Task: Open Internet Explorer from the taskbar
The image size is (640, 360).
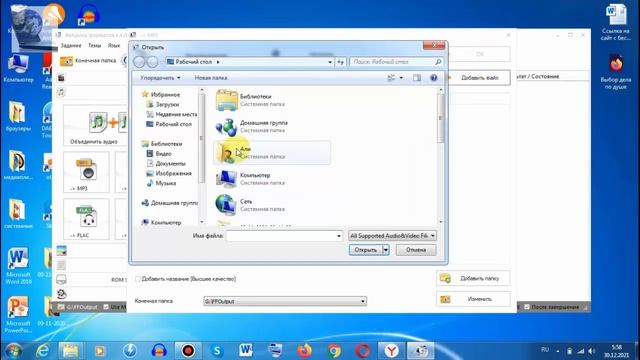Action: [42, 350]
